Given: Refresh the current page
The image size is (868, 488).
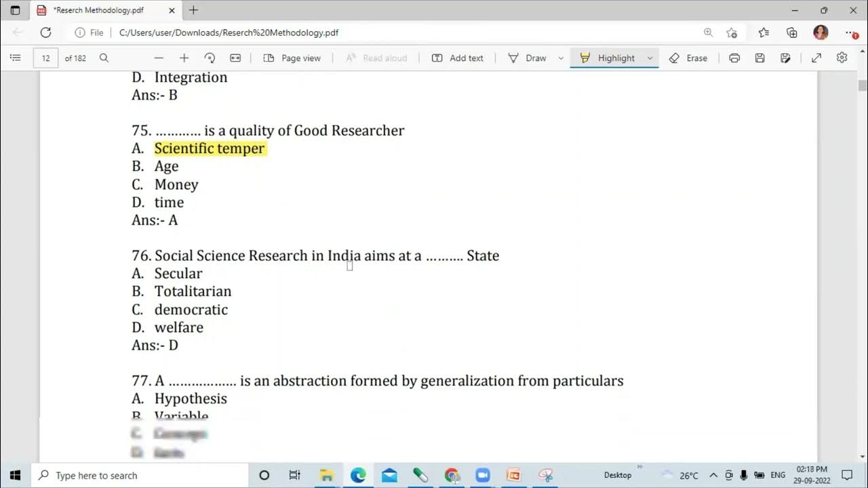Looking at the screenshot, I should (x=45, y=33).
